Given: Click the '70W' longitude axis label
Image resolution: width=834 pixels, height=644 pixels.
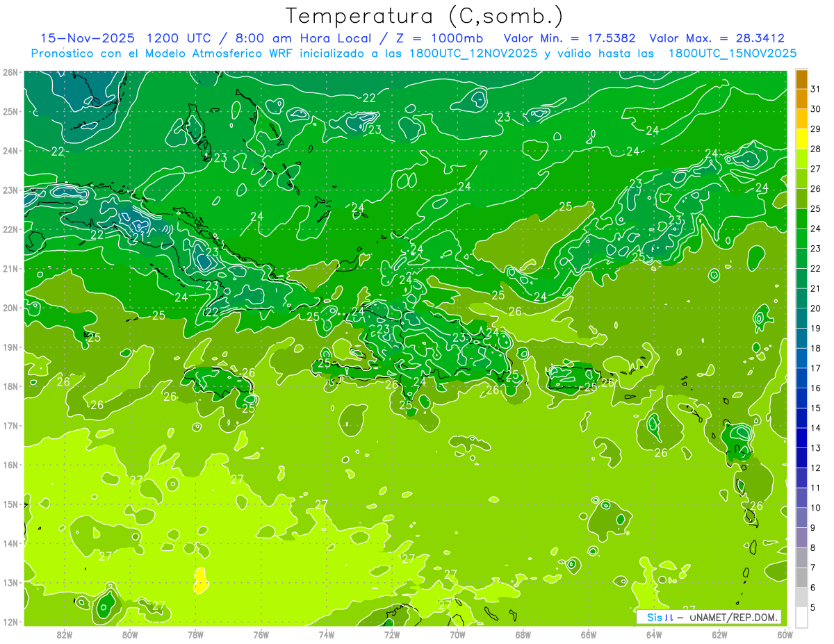Looking at the screenshot, I should click(457, 634).
